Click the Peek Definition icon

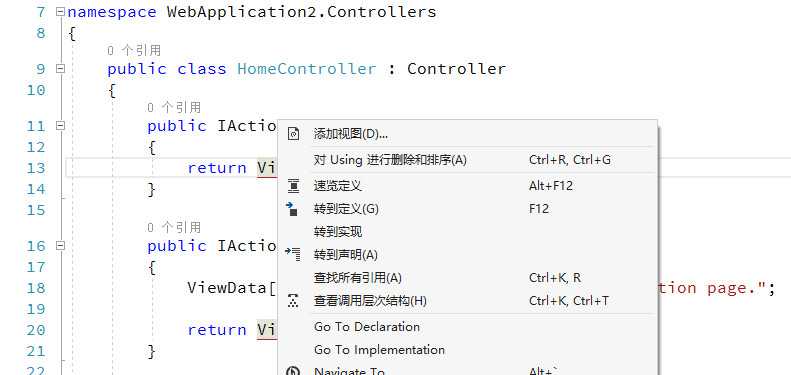pos(293,186)
